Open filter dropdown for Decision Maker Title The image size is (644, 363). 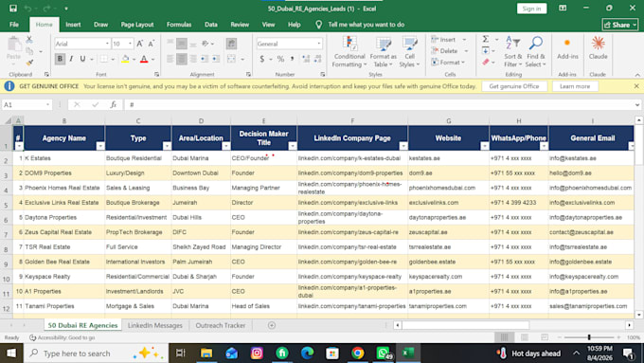[293, 146]
